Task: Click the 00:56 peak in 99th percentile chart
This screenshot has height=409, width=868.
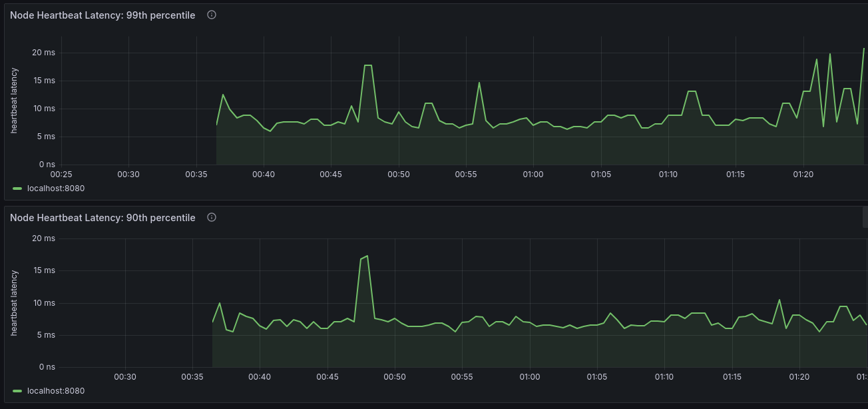Action: coord(479,83)
